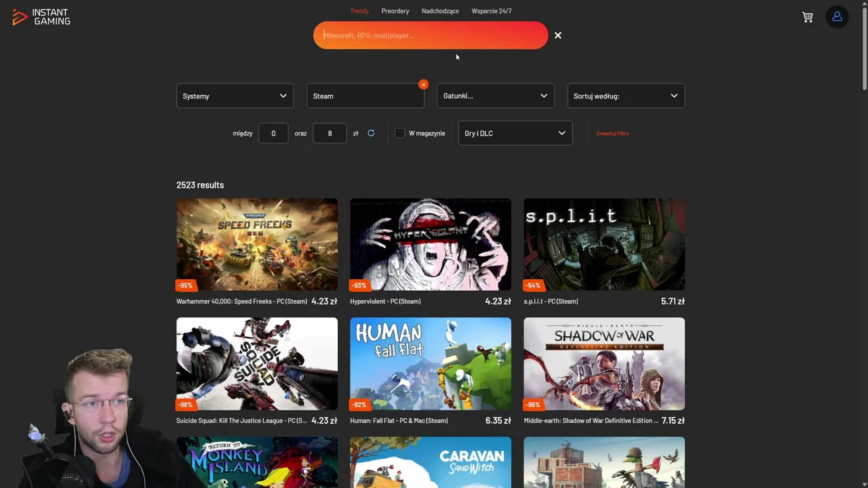Focus the orange game search field

pos(431,35)
